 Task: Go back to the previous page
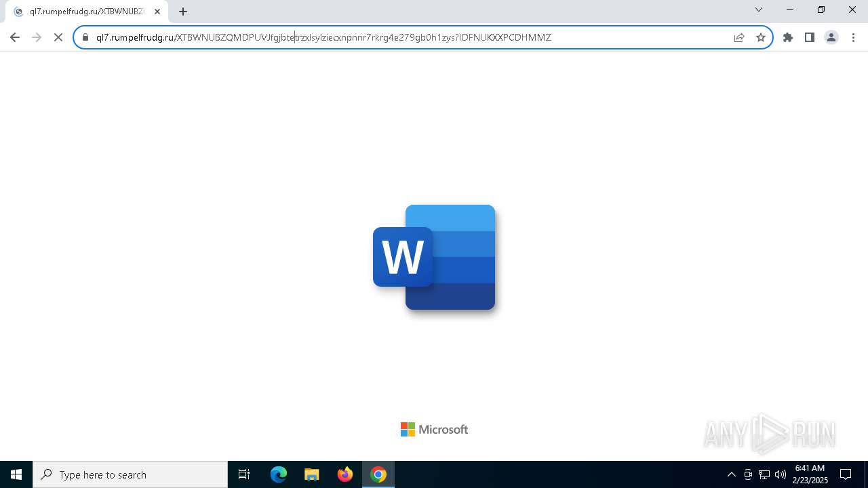[x=15, y=37]
